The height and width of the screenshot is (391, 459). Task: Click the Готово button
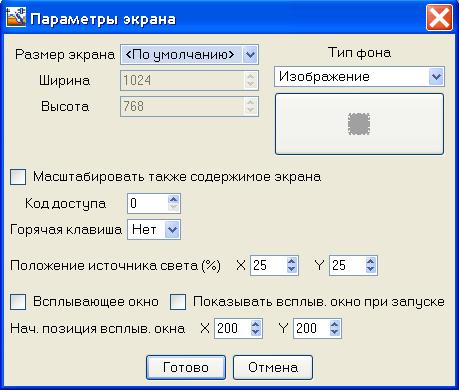186,367
